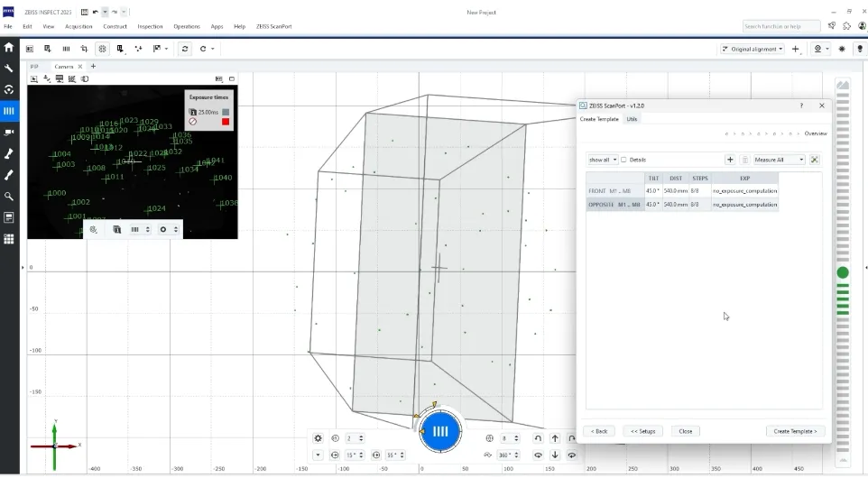Open the Construct menu

[115, 26]
